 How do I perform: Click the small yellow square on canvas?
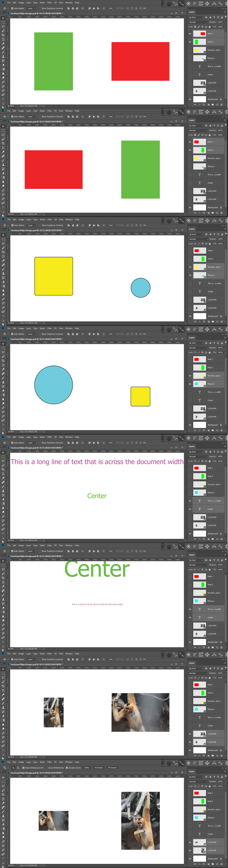(x=140, y=396)
